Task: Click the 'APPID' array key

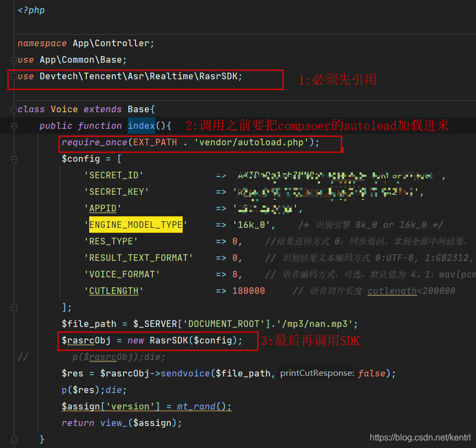Action: click(x=103, y=208)
